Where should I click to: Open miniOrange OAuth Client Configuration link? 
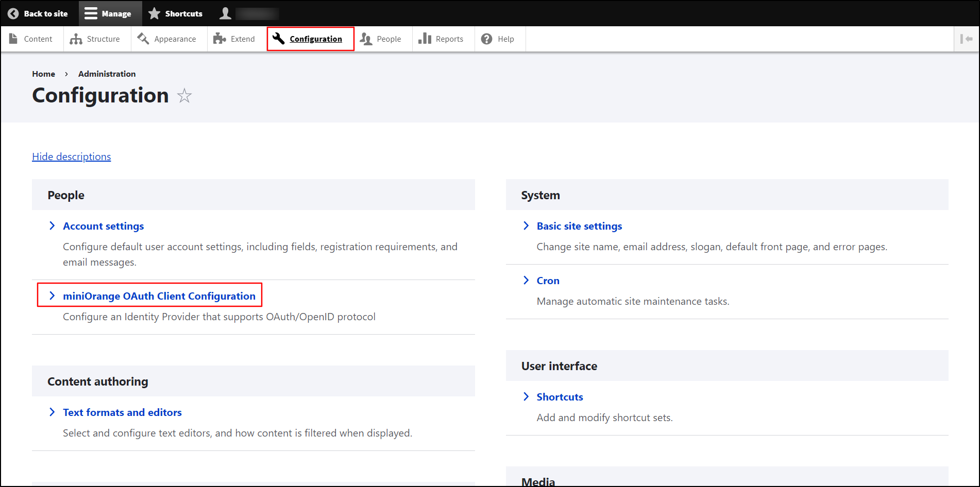pyautogui.click(x=159, y=296)
